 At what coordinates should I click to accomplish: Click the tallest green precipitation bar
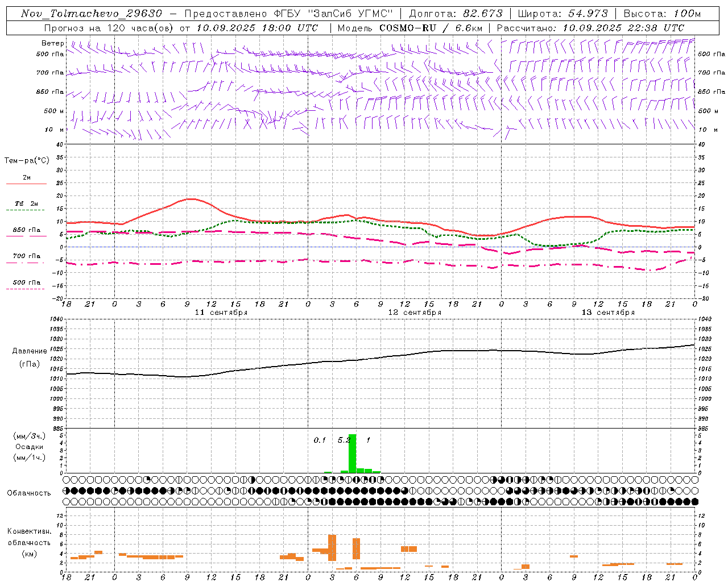(x=352, y=454)
